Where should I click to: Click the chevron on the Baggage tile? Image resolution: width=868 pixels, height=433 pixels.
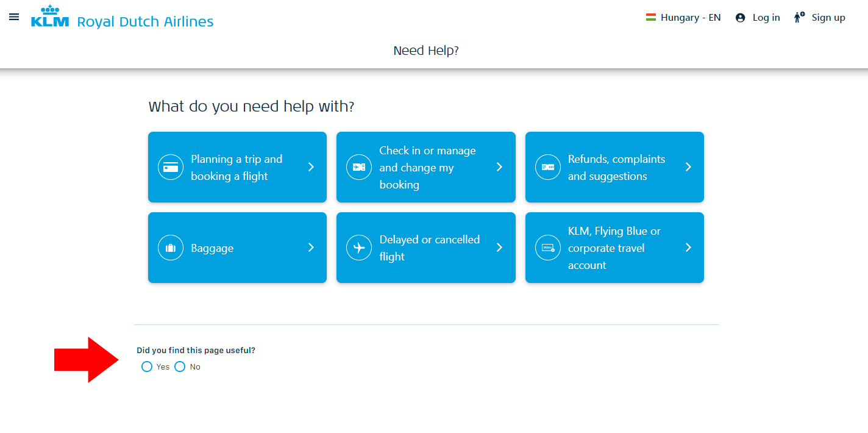[x=311, y=248]
